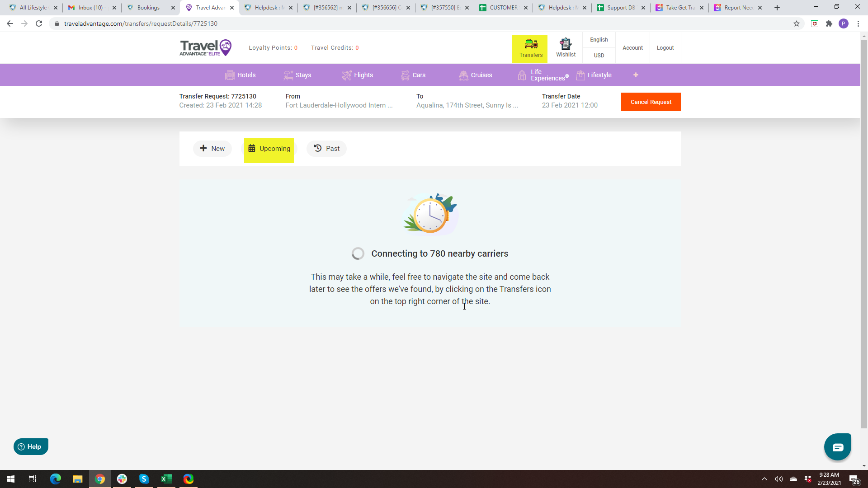
Task: Switch to the Past transfers tab
Action: coord(326,149)
